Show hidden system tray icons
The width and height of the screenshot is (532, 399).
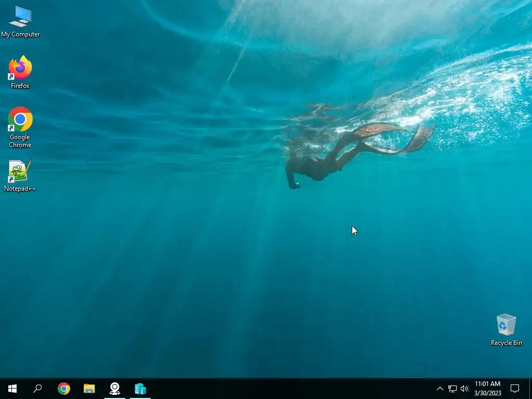440,389
